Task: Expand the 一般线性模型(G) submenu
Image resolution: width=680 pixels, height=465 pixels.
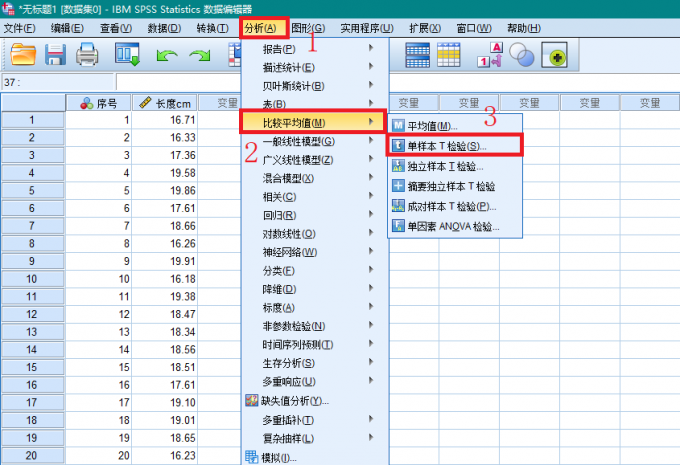Action: pos(314,141)
